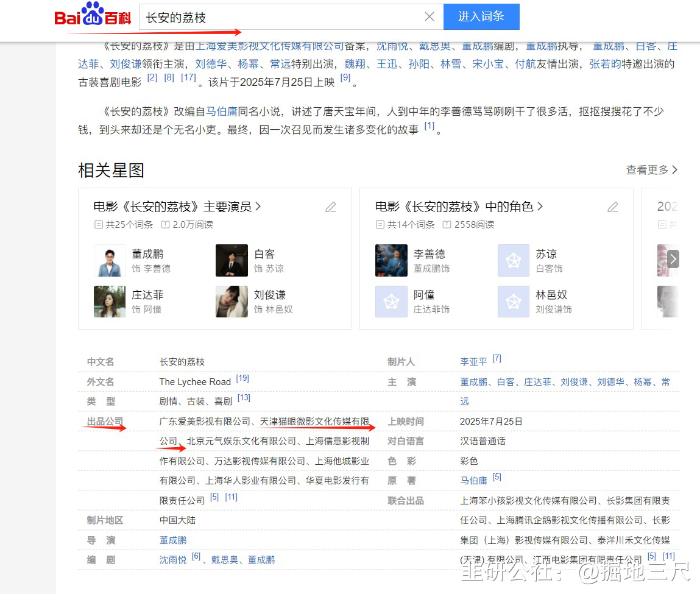Open 李善德 character image thumbnail
Screen dimensions: 700x594
(x=392, y=260)
